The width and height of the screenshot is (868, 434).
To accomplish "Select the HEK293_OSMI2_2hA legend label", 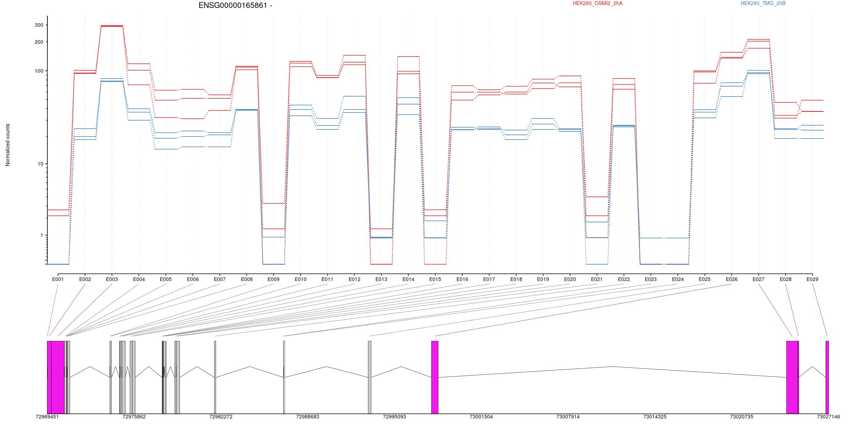I will (x=598, y=3).
